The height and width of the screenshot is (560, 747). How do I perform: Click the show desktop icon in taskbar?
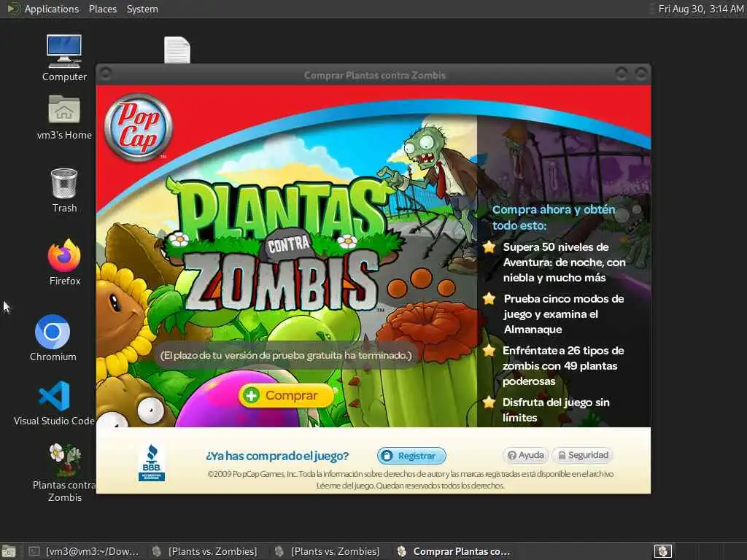(x=9, y=551)
